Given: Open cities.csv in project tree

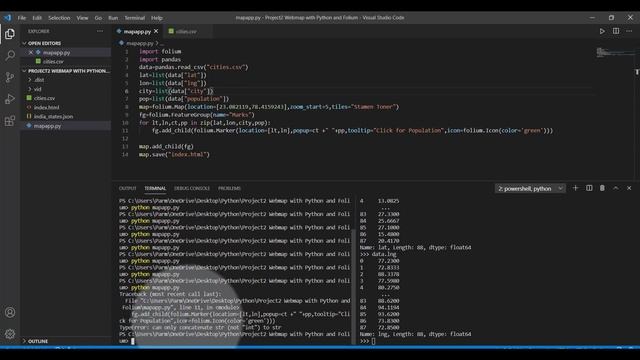Looking at the screenshot, I should (44, 98).
